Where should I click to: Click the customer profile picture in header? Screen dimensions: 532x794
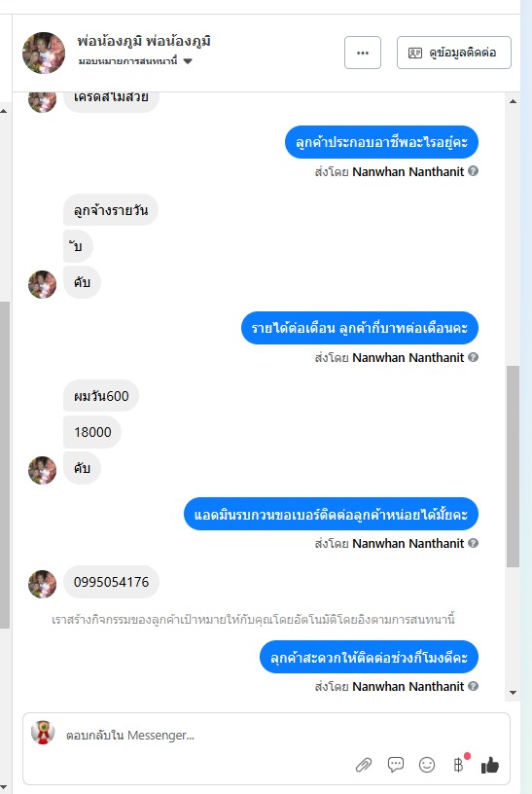(44, 53)
